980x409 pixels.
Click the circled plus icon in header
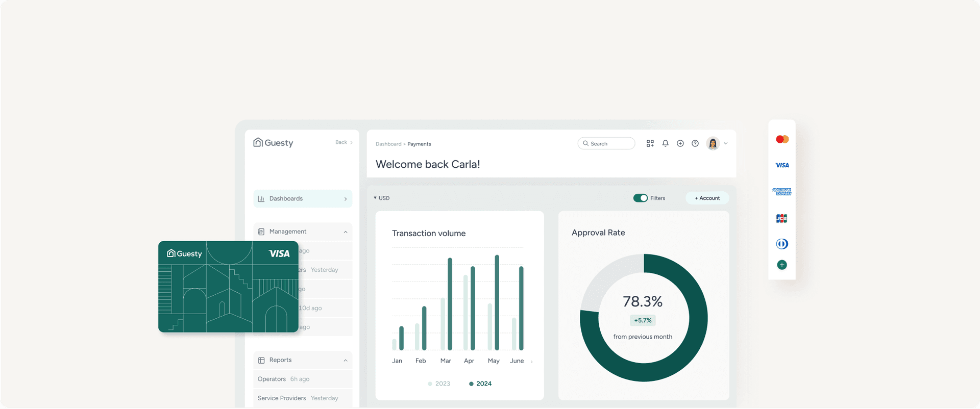click(x=680, y=143)
